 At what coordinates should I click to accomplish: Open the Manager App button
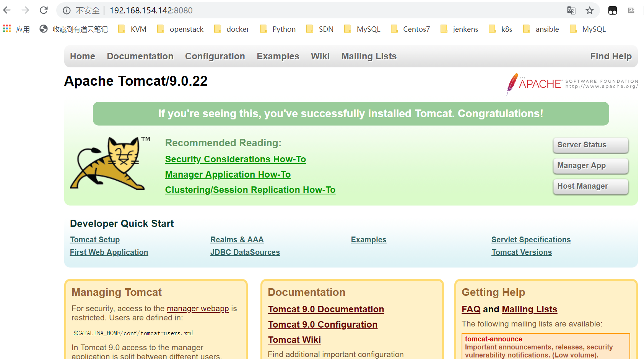pyautogui.click(x=591, y=166)
